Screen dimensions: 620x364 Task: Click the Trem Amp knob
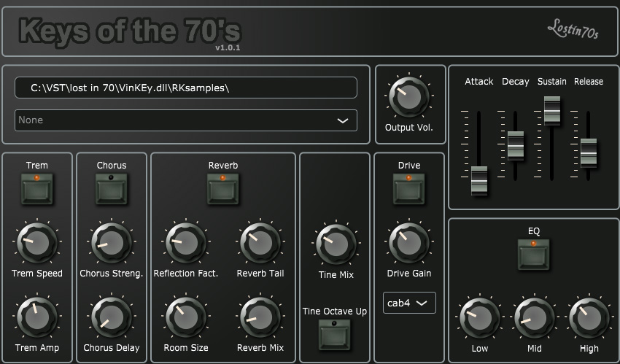click(36, 317)
